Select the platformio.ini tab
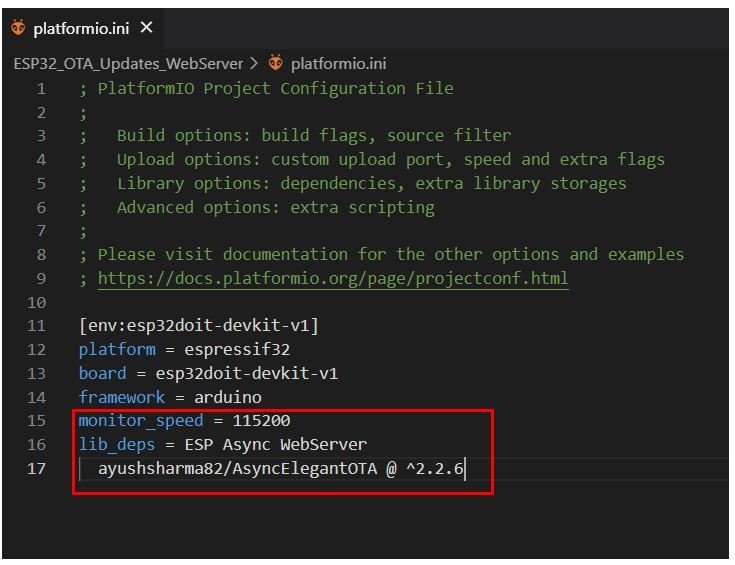This screenshot has height=565, width=735. pyautogui.click(x=83, y=28)
